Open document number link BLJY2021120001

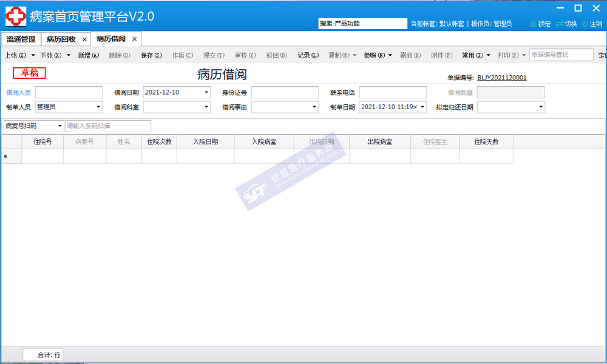tap(501, 78)
